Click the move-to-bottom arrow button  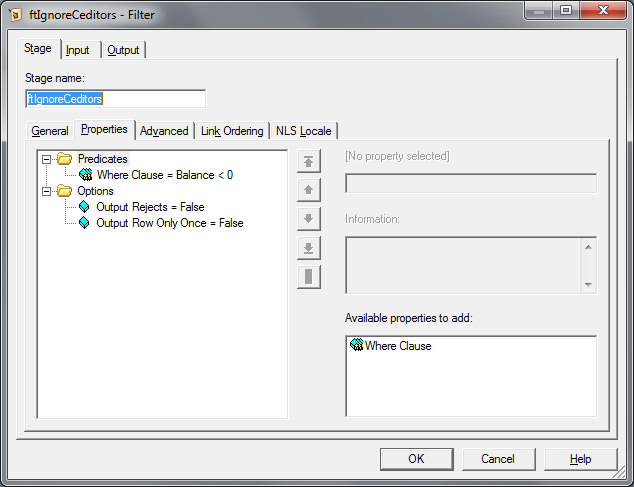pos(309,248)
